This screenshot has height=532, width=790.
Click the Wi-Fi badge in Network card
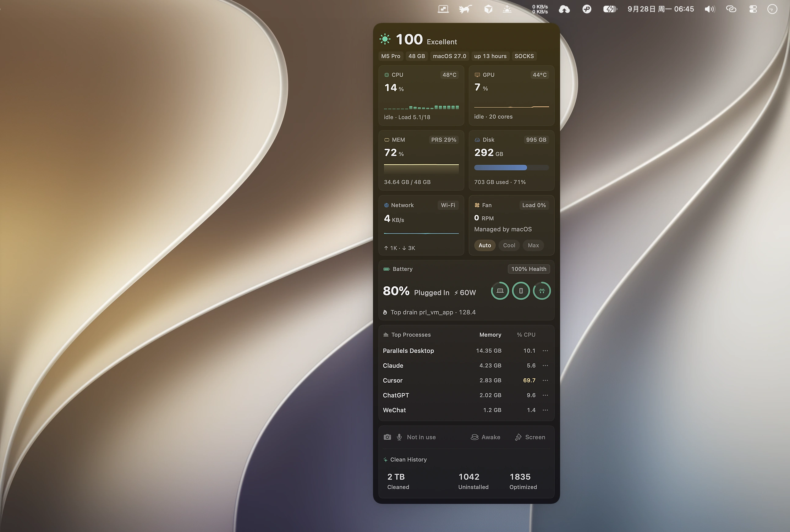[x=448, y=205]
